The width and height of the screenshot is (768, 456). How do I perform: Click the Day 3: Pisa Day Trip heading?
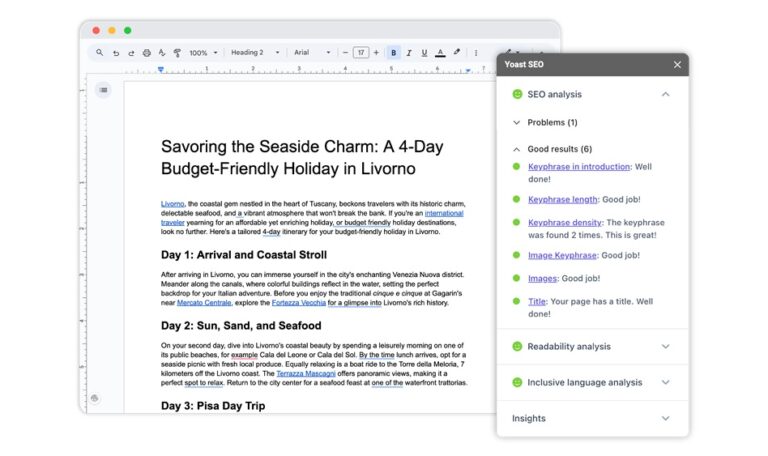pos(213,406)
